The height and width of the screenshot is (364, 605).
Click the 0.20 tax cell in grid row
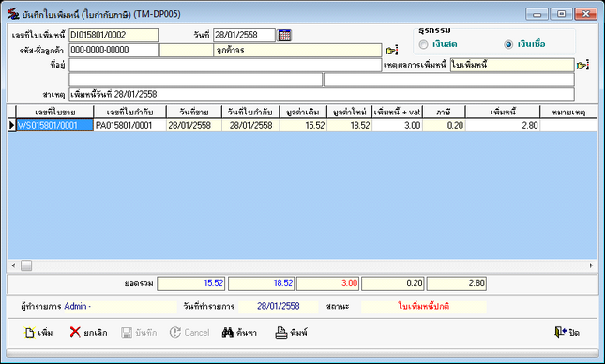(x=444, y=126)
